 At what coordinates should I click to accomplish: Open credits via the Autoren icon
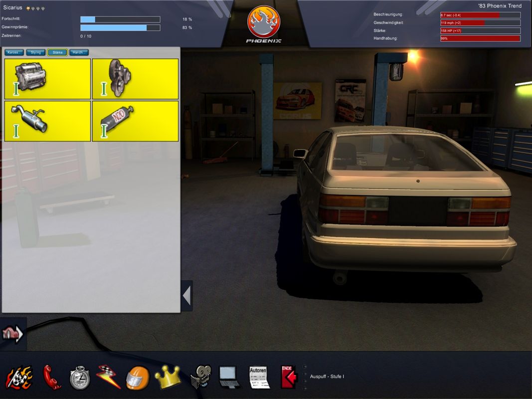tap(259, 376)
